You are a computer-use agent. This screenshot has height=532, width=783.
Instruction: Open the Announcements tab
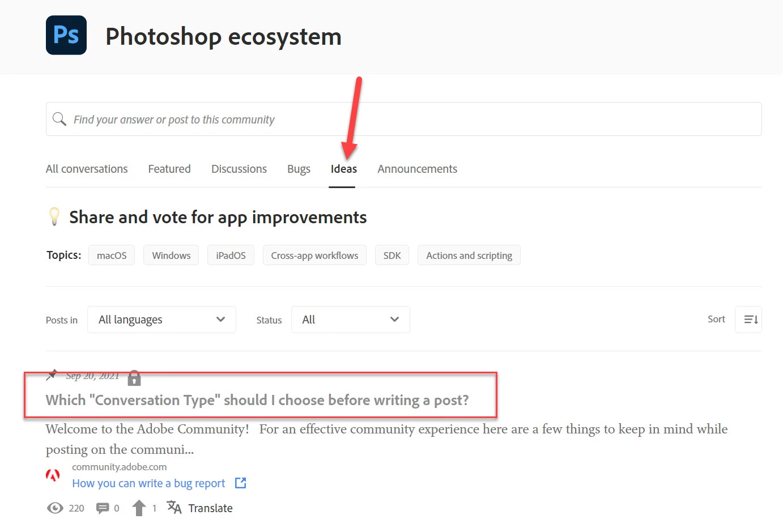click(x=417, y=169)
